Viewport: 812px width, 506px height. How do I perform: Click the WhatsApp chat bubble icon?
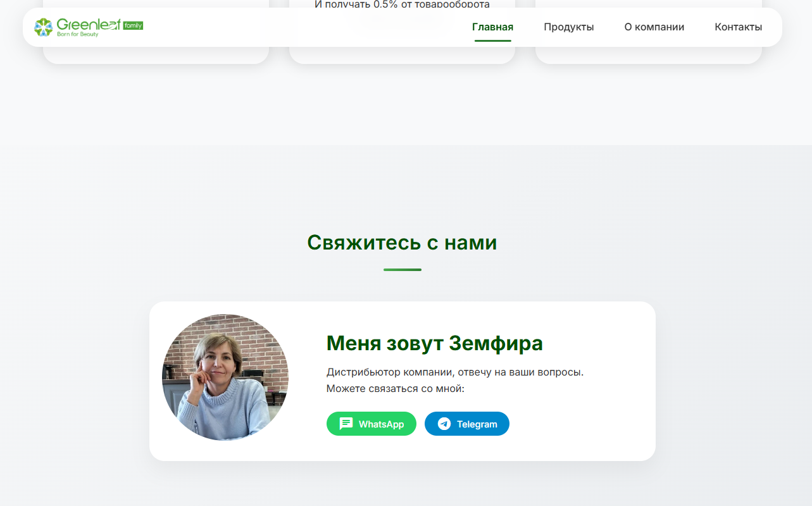pos(346,424)
